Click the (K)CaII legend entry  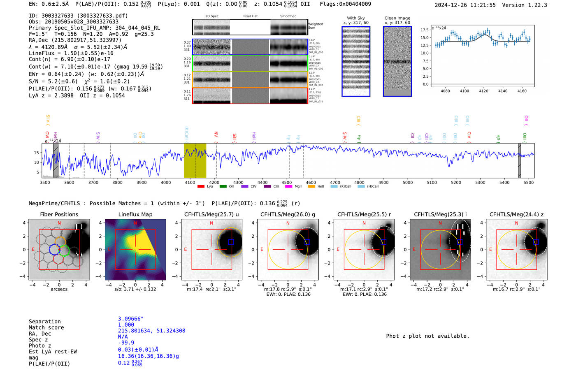tap(341, 186)
